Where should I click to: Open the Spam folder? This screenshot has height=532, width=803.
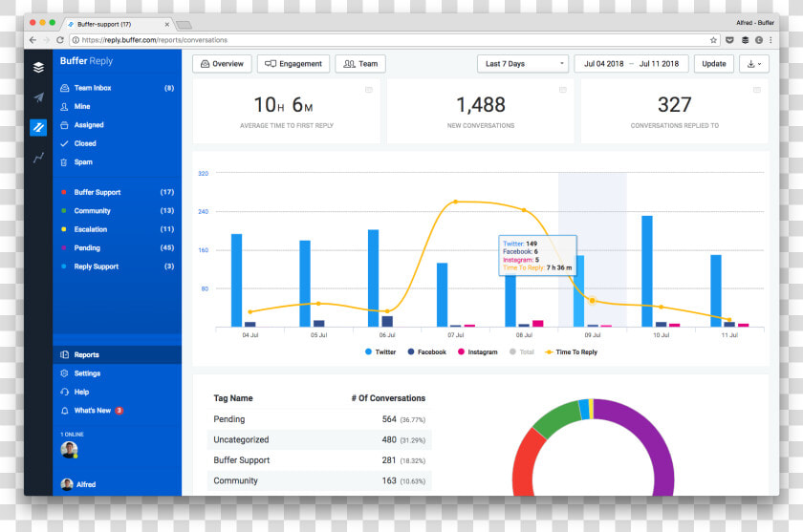117,162
